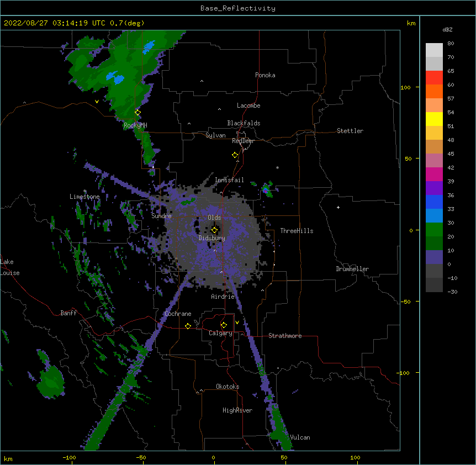476x465 pixels.
Task: Click the Banff label
Action: (68, 313)
